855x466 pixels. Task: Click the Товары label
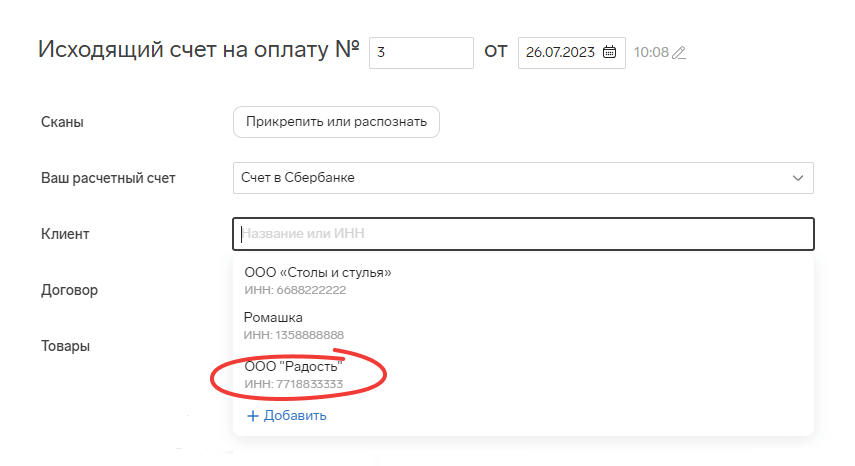tap(65, 346)
